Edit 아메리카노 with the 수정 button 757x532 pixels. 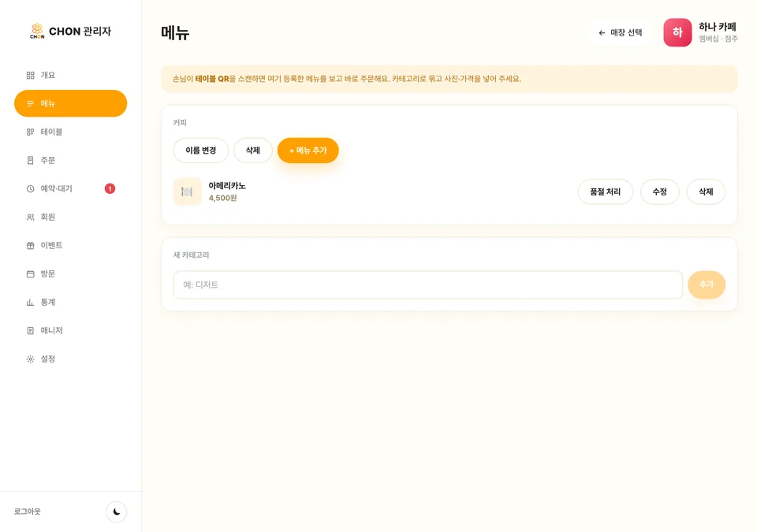click(x=660, y=192)
